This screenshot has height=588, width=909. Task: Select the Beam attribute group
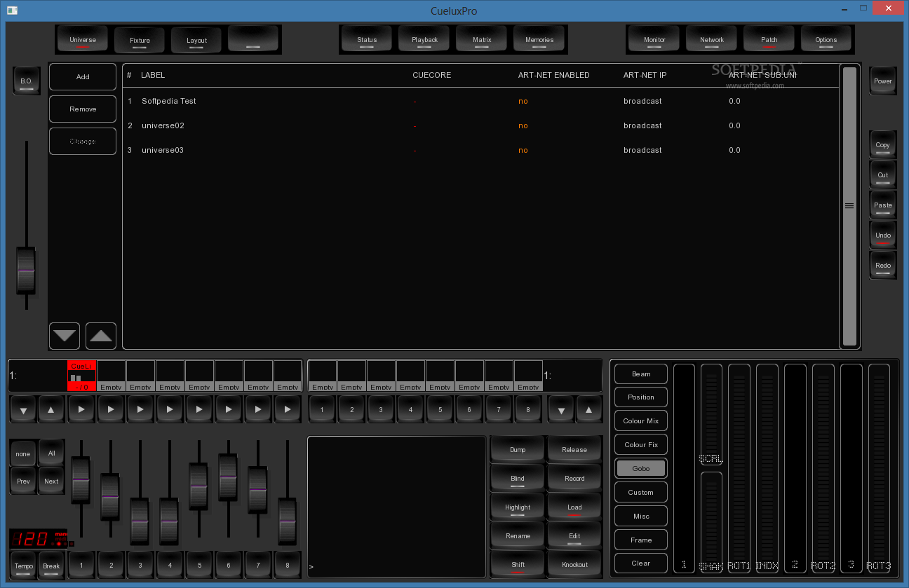click(641, 374)
